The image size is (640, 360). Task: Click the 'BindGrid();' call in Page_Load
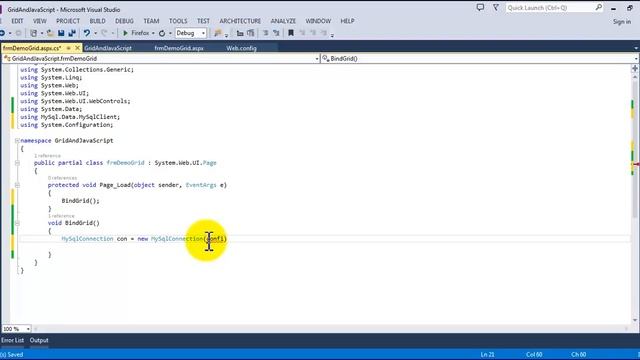80,201
